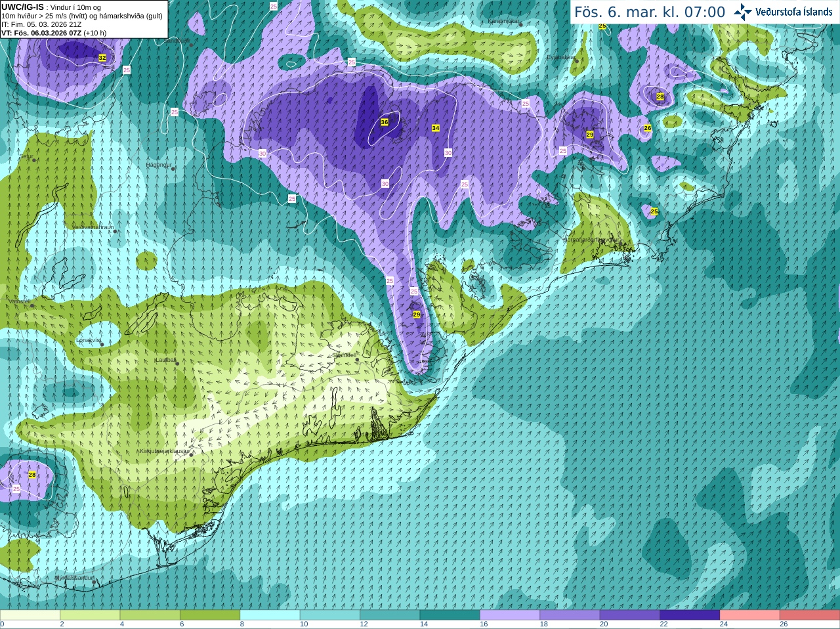
Task: Click the yellow 32 peak gust marker
Action: 102,58
